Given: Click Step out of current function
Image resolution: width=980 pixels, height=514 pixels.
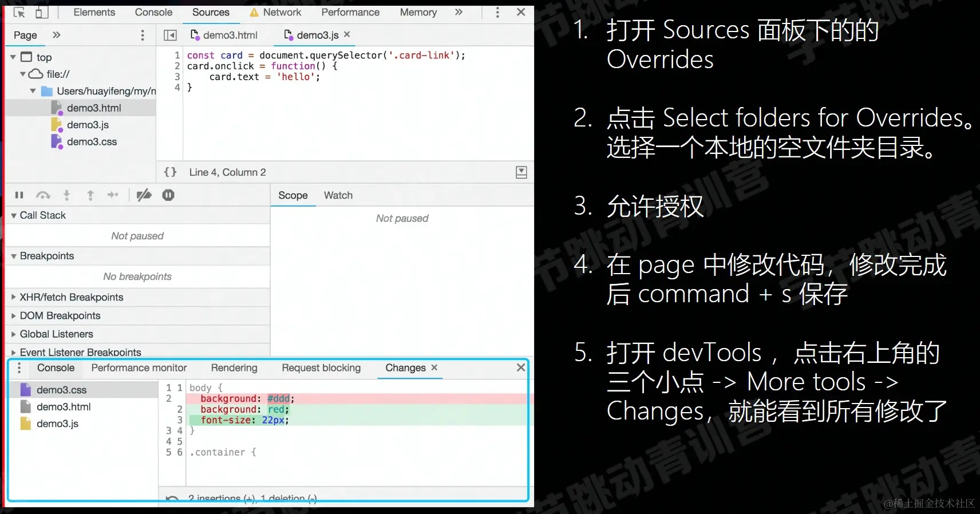Looking at the screenshot, I should coord(90,195).
